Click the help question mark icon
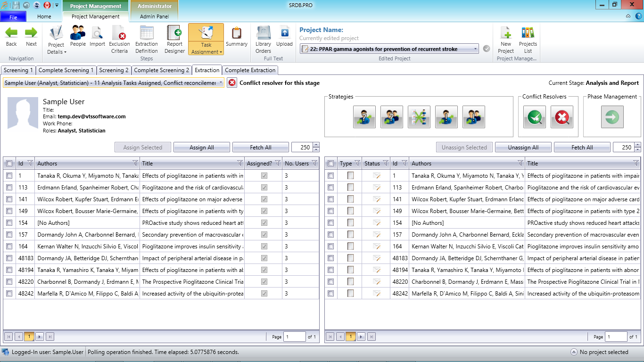 pos(639,16)
